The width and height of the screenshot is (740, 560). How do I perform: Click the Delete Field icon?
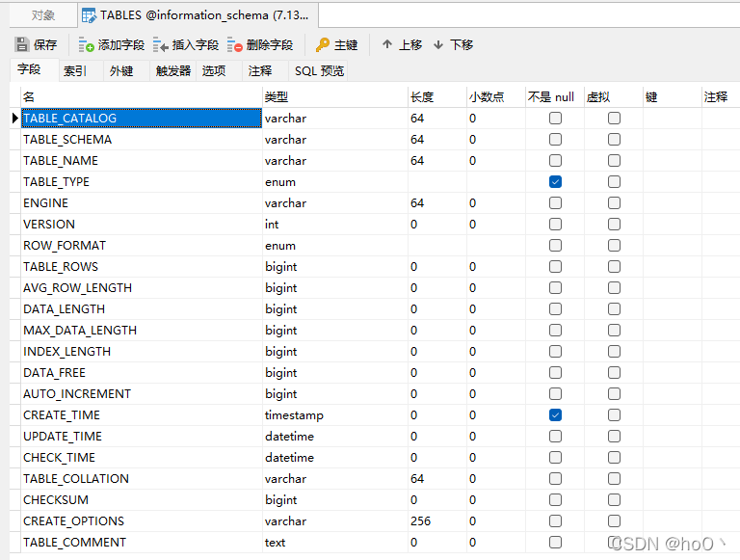(x=234, y=45)
